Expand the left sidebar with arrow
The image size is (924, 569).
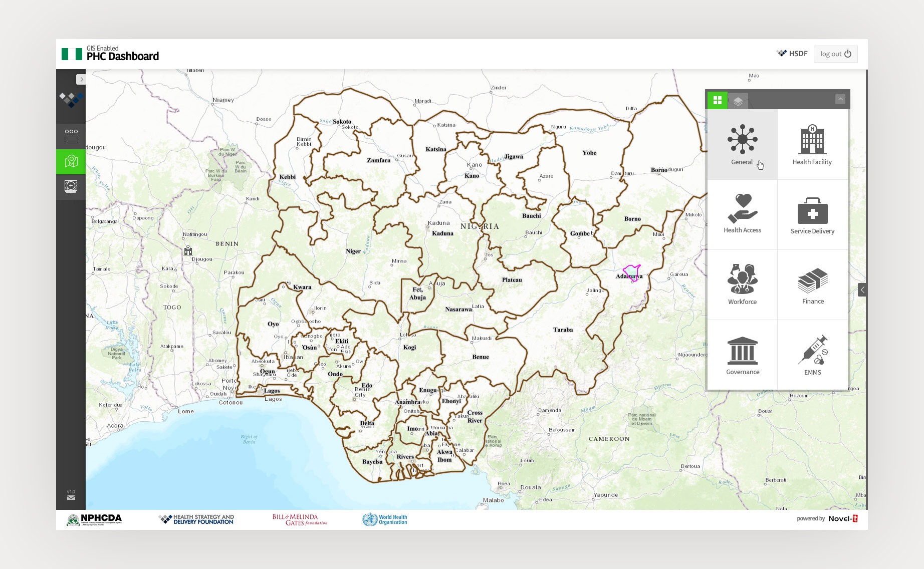coord(81,79)
